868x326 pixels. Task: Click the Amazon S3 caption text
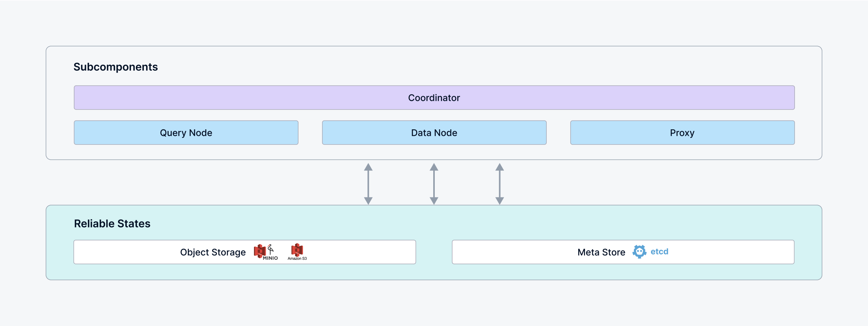coord(297,259)
